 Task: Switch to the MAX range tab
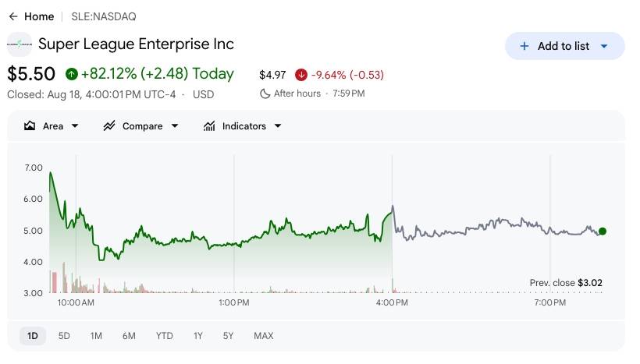click(x=263, y=336)
